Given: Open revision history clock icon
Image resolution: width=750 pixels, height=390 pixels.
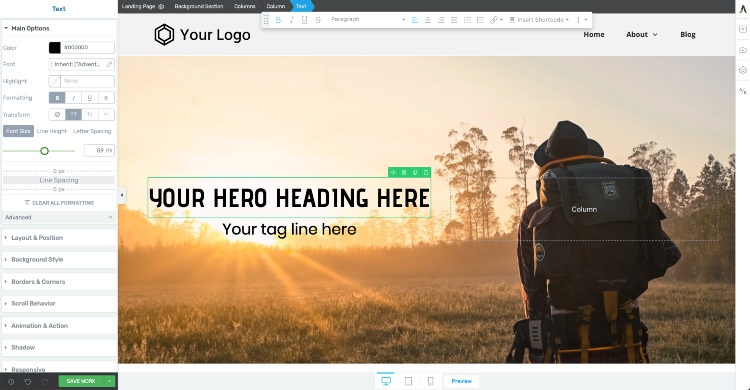Looking at the screenshot, I should (x=11, y=381).
